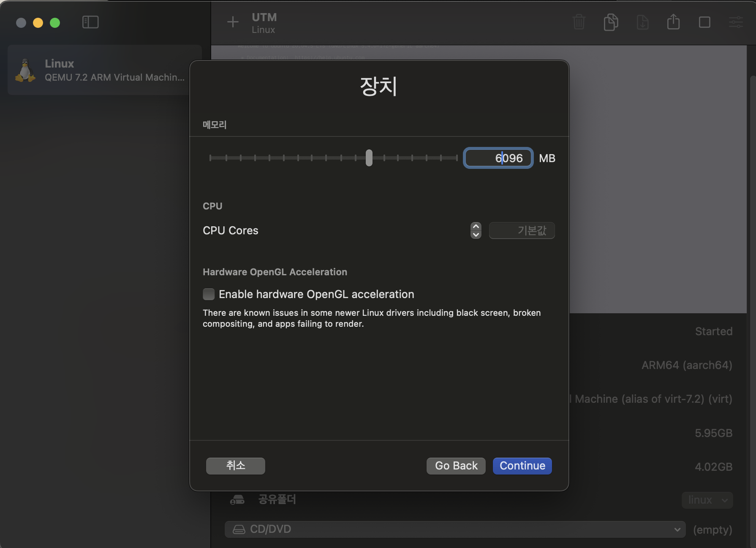Click the clone VM icon
The width and height of the screenshot is (756, 548).
[611, 22]
